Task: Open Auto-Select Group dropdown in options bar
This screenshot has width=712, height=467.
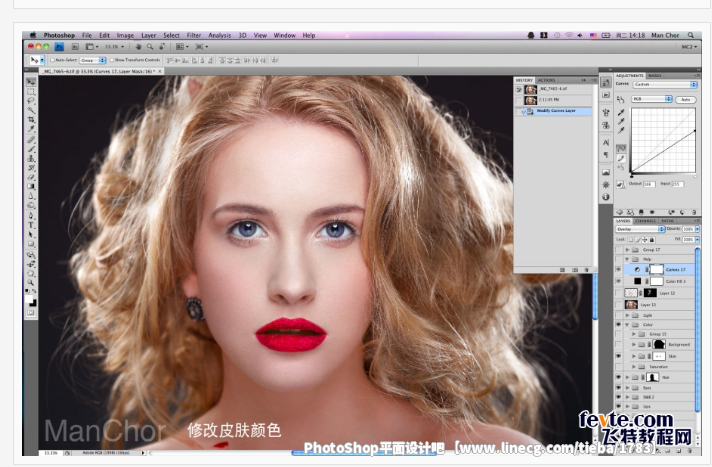Action: (93, 60)
